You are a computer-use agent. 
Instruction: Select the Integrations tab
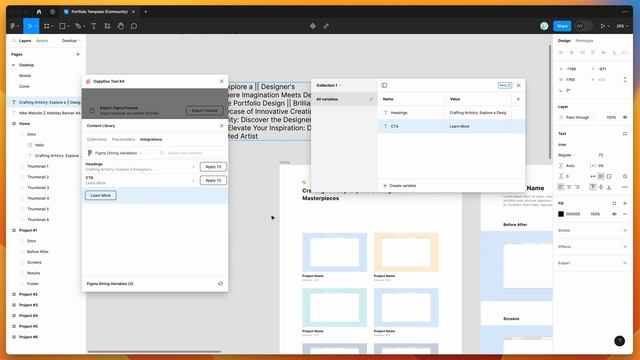(151, 140)
